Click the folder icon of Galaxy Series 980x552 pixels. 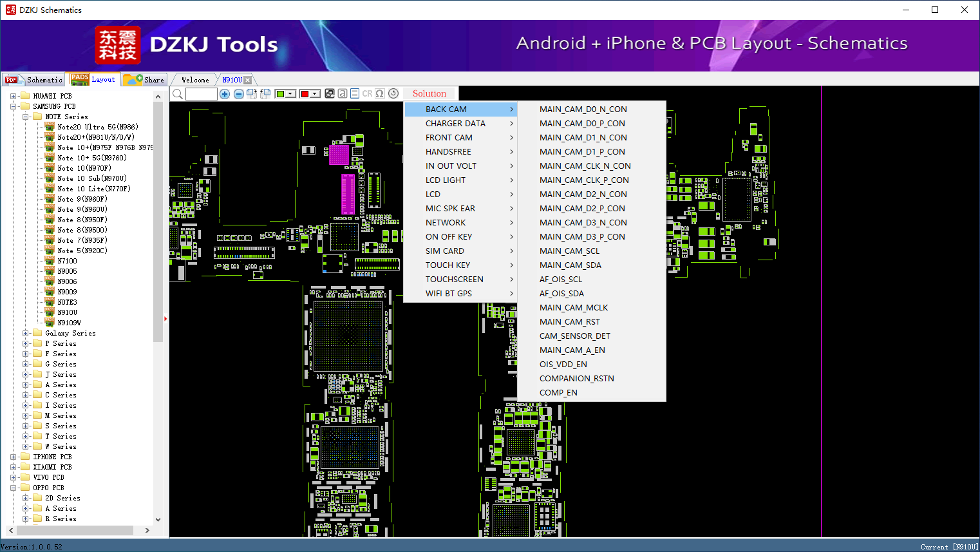pyautogui.click(x=37, y=333)
